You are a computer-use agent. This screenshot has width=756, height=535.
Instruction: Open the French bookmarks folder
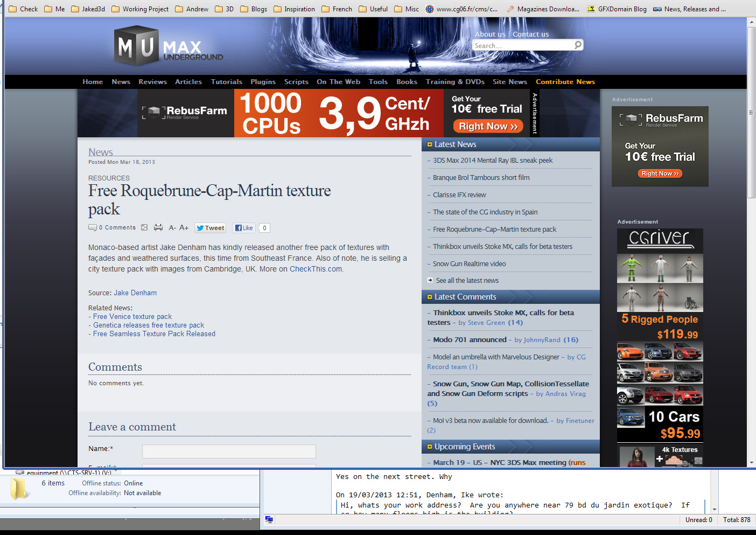click(x=337, y=9)
